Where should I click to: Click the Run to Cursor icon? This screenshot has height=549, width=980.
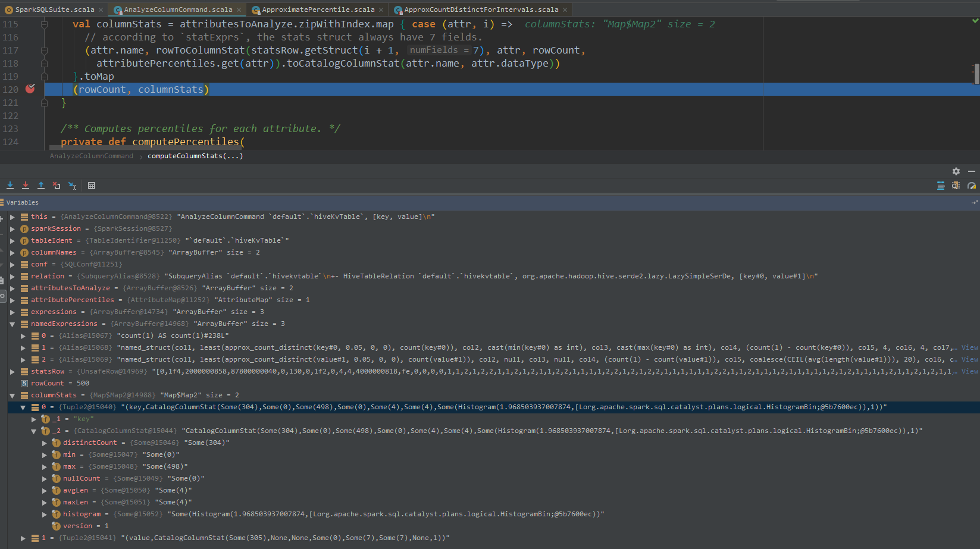click(72, 186)
